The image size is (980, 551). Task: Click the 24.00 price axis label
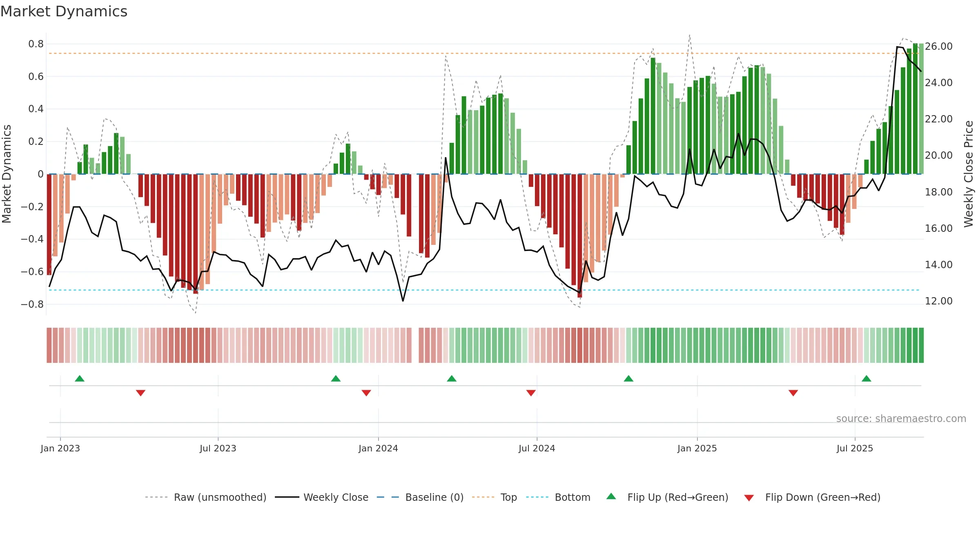pyautogui.click(x=939, y=82)
